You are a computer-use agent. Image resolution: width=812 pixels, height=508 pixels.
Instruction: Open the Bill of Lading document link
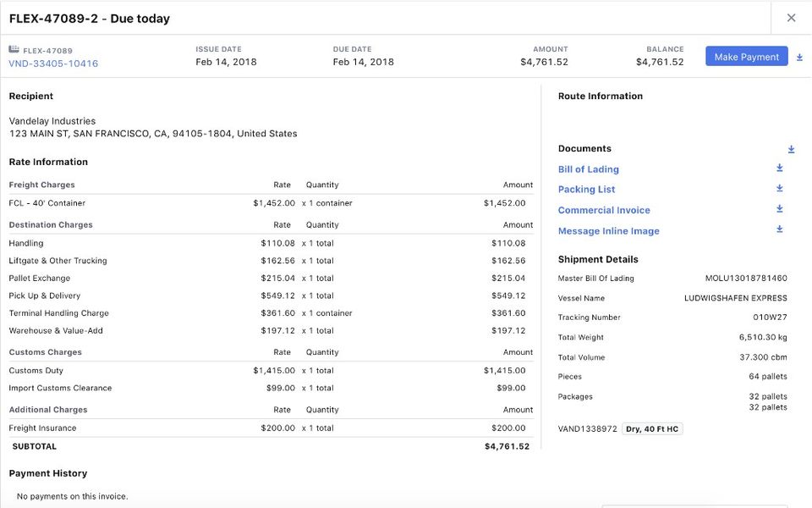pyautogui.click(x=588, y=169)
